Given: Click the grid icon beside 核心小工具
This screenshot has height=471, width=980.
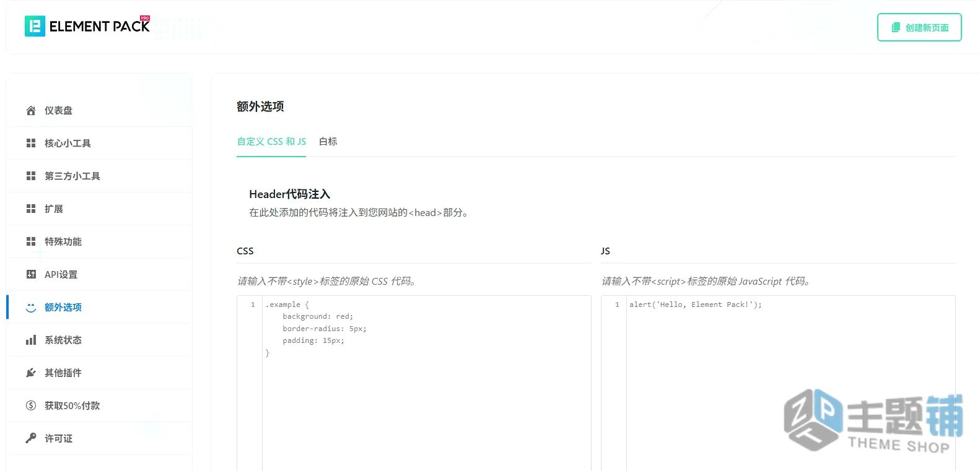Looking at the screenshot, I should 31,143.
